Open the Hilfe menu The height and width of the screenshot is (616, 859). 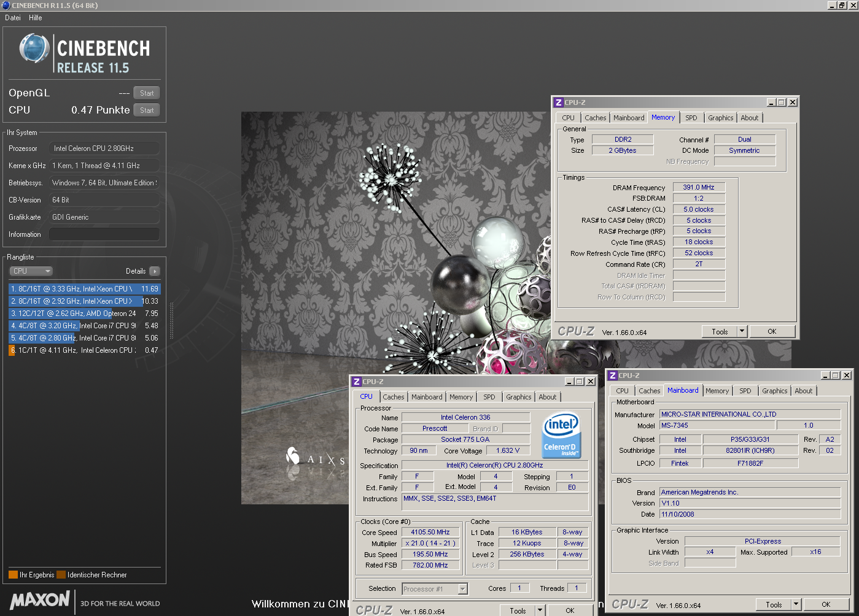coord(36,18)
